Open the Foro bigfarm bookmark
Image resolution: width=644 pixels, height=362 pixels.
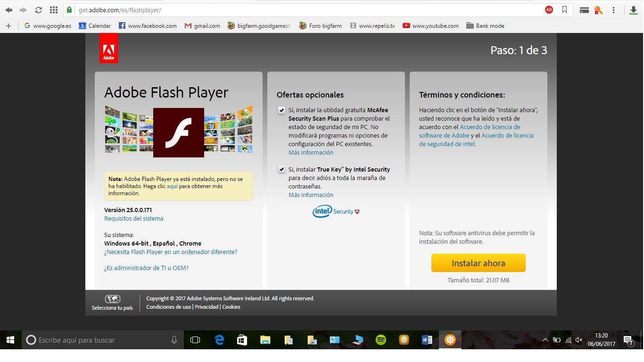point(321,26)
